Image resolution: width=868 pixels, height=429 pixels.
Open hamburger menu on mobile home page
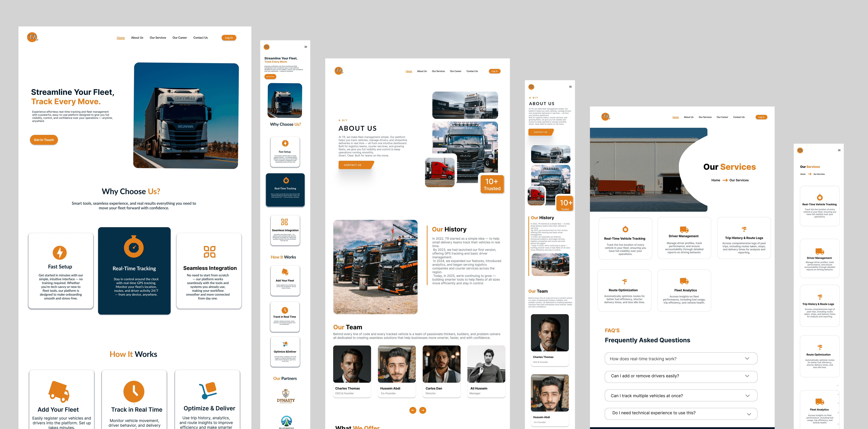[306, 47]
